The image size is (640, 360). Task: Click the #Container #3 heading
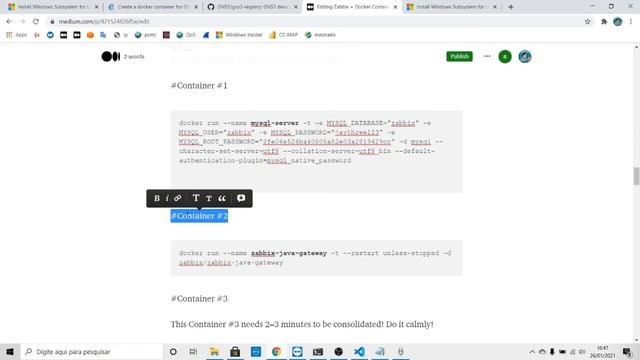click(199, 299)
